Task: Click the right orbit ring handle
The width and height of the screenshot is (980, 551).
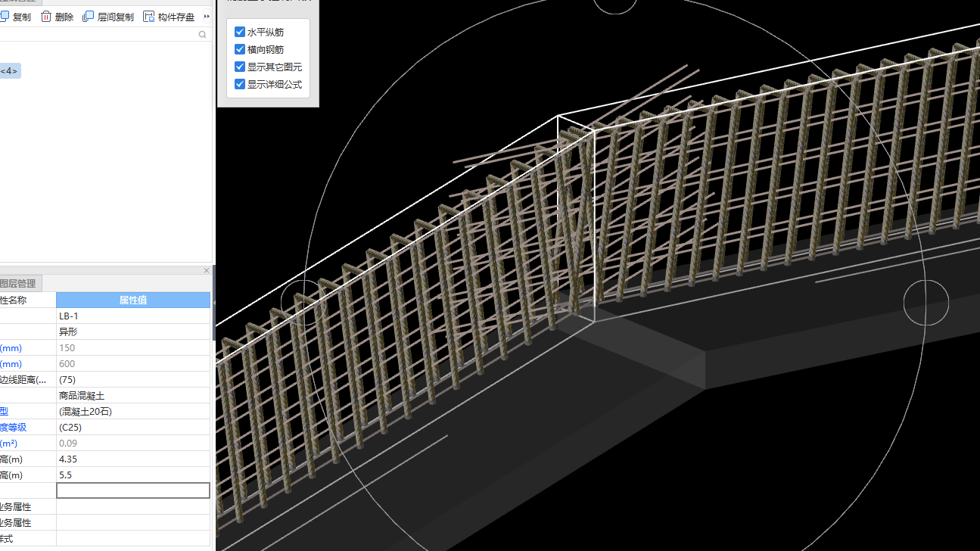Action: [x=926, y=302]
